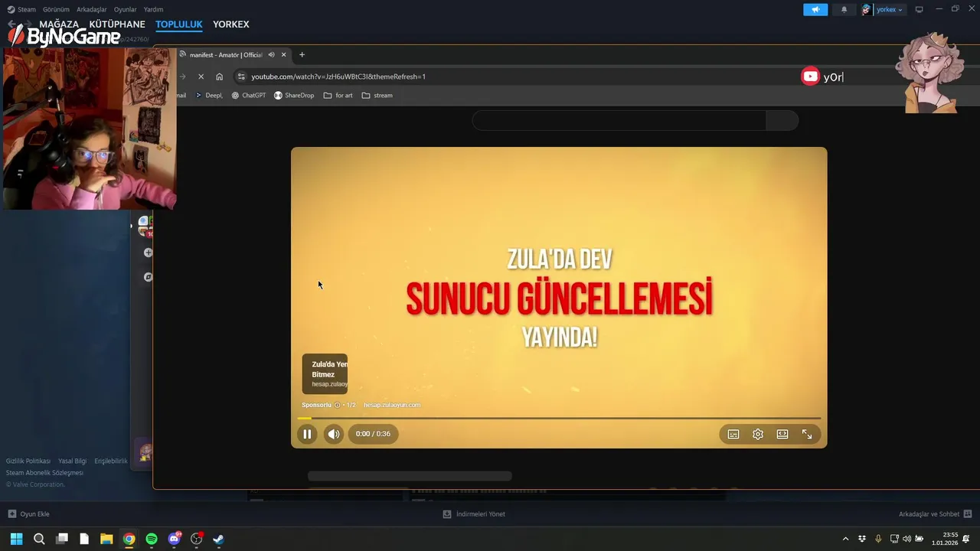View site information icon in address bar

[241, 77]
